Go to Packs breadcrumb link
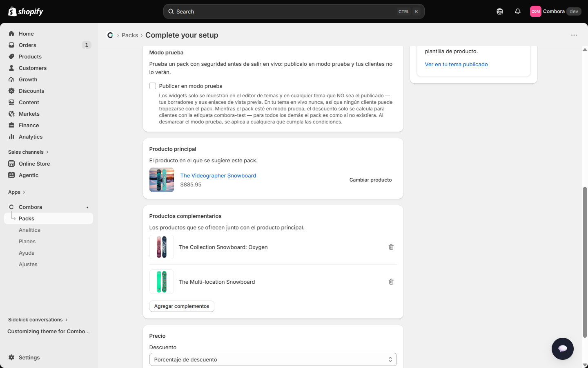This screenshot has width=588, height=368. pyautogui.click(x=130, y=35)
